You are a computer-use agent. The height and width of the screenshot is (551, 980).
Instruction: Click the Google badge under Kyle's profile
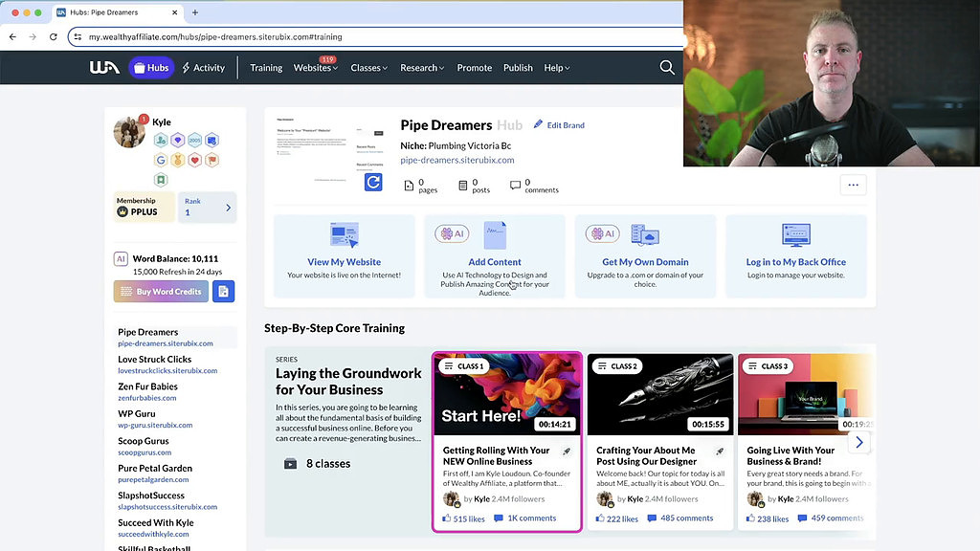[x=161, y=160]
